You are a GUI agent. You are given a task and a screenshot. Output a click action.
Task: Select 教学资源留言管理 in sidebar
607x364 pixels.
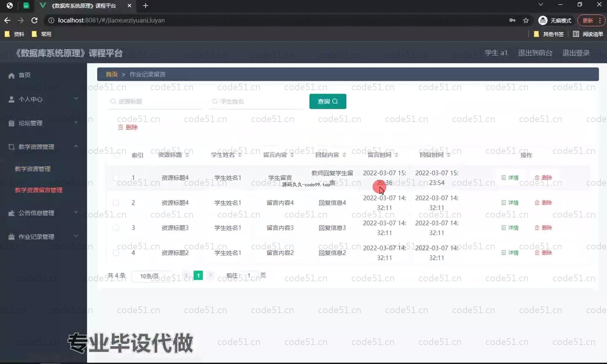click(38, 190)
